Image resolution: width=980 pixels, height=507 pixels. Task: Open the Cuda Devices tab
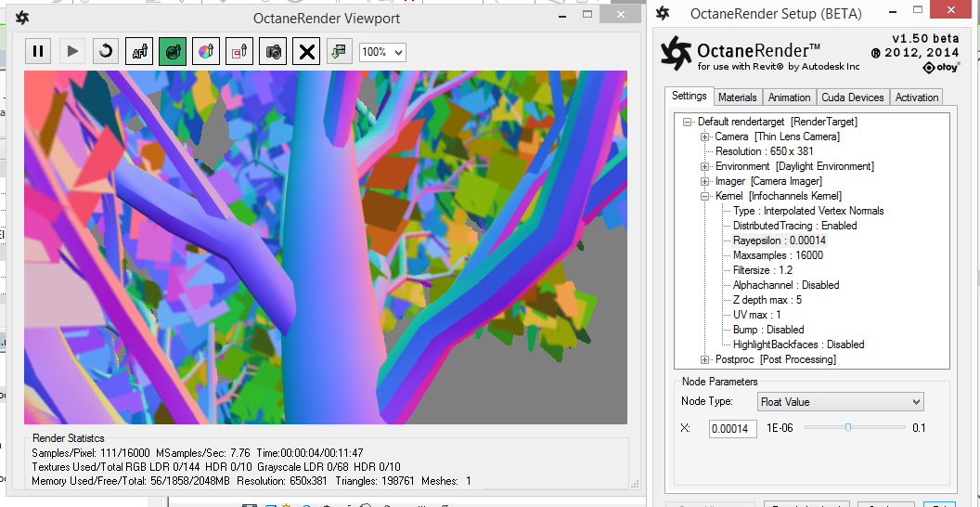tap(853, 97)
